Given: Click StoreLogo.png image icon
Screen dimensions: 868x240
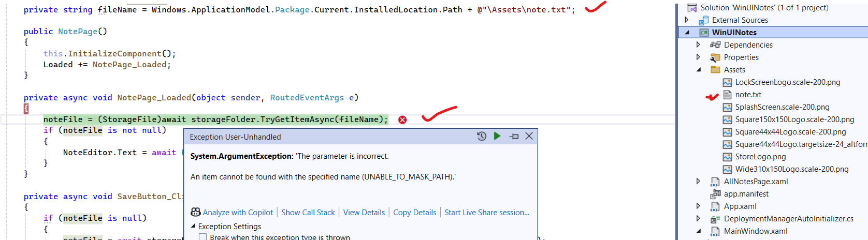Looking at the screenshot, I should point(727,157).
